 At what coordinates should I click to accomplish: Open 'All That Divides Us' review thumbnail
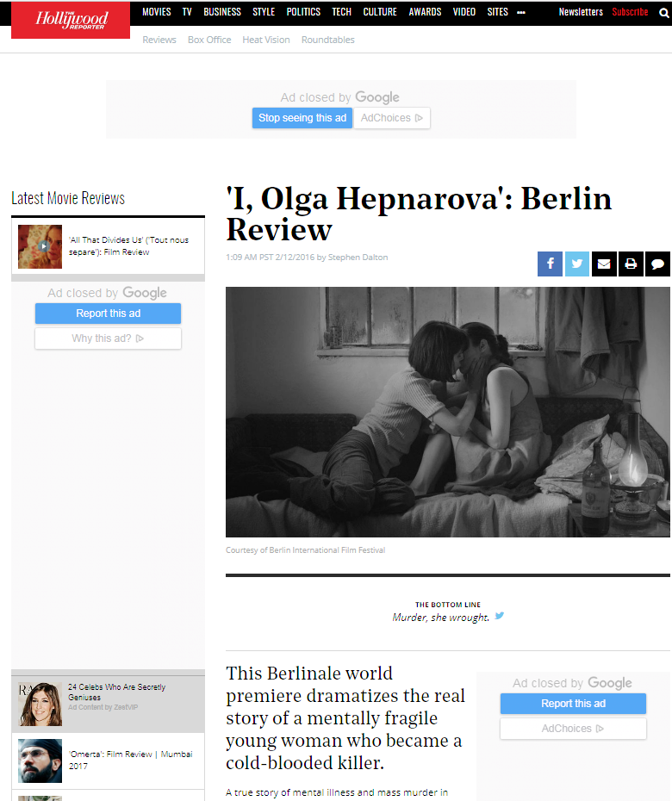[40, 246]
